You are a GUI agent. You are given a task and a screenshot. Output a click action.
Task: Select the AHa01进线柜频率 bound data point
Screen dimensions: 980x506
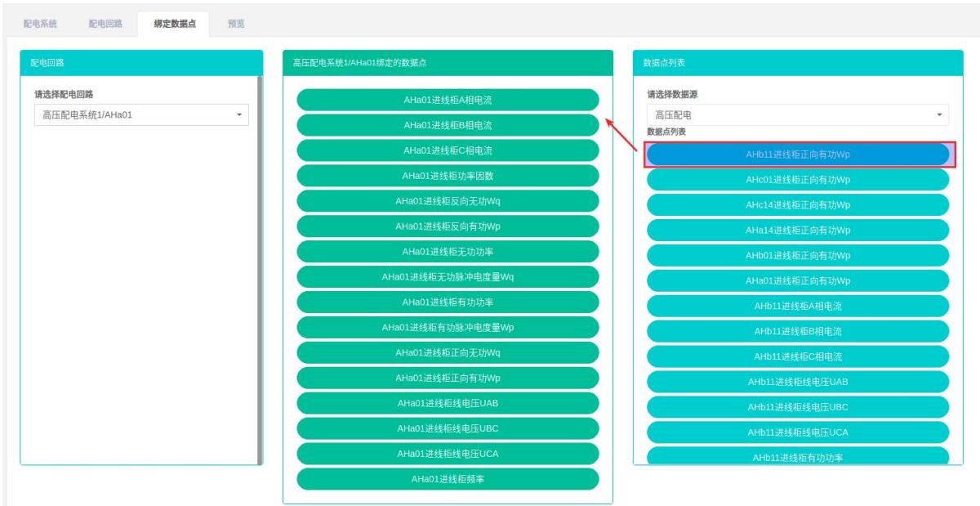[x=448, y=479]
